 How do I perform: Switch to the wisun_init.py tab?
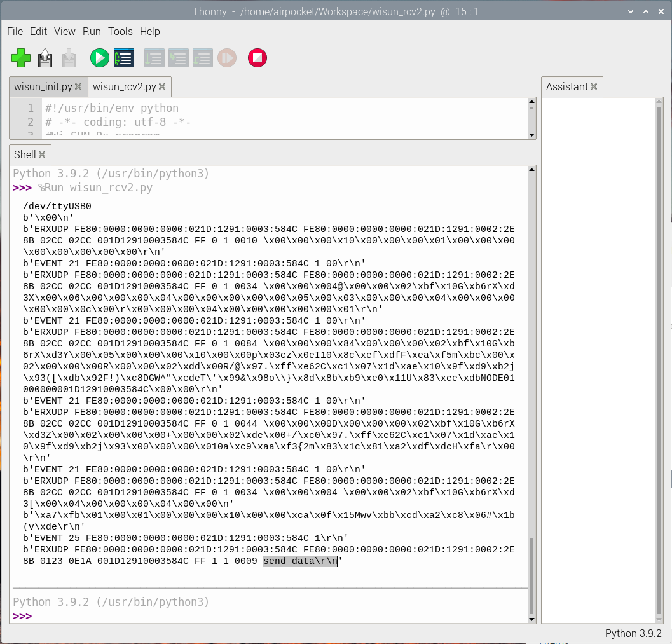click(43, 86)
